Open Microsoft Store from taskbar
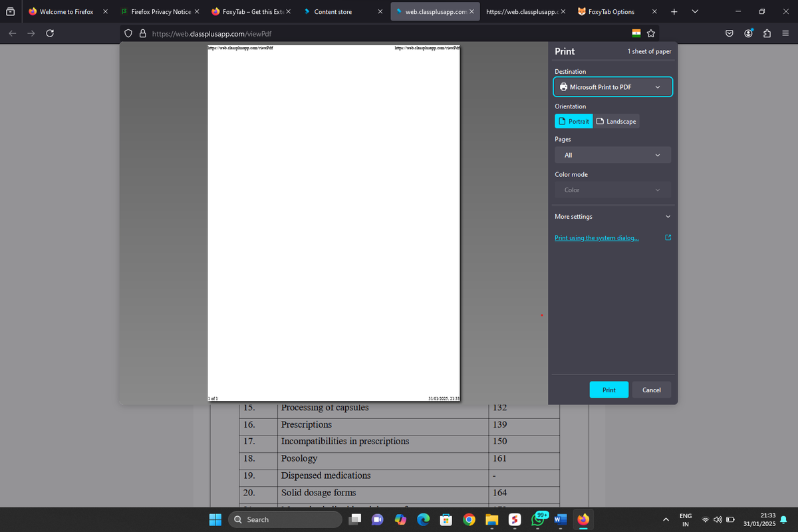Viewport: 798px width, 532px height. pyautogui.click(x=447, y=519)
